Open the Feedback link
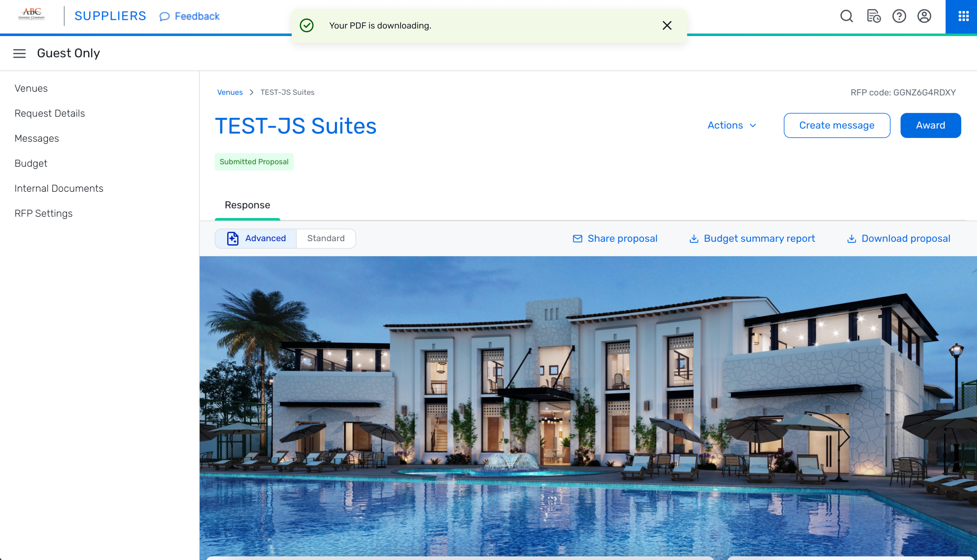The image size is (977, 560). (189, 16)
